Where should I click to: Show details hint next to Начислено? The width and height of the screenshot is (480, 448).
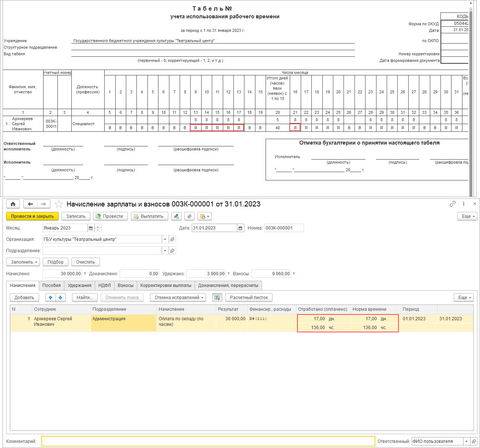pos(85,274)
